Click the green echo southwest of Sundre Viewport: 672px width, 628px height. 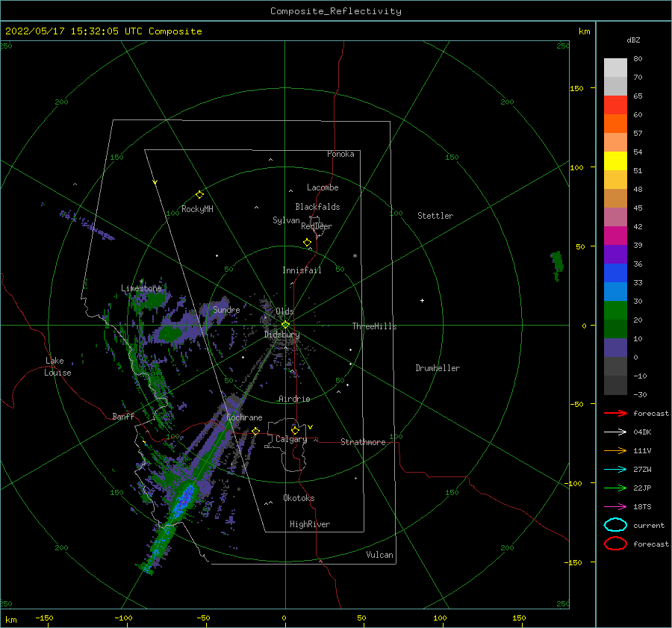[170, 334]
